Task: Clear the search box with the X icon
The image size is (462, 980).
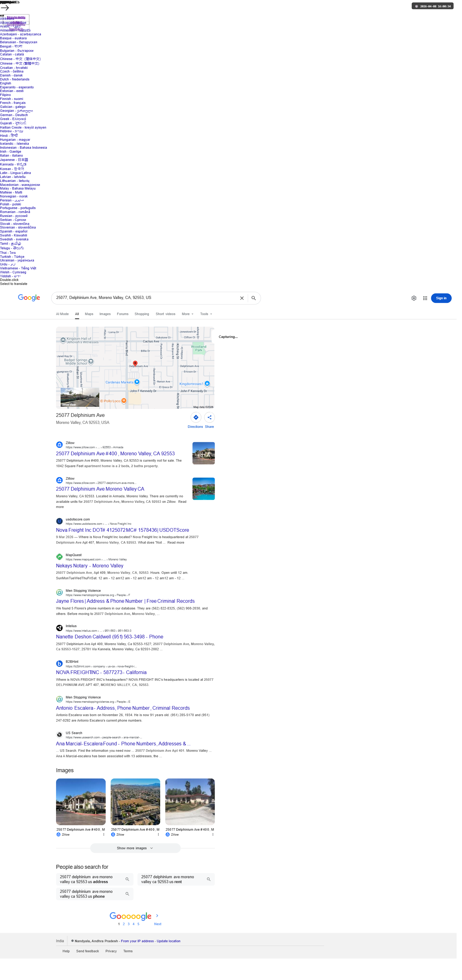Action: [242, 298]
